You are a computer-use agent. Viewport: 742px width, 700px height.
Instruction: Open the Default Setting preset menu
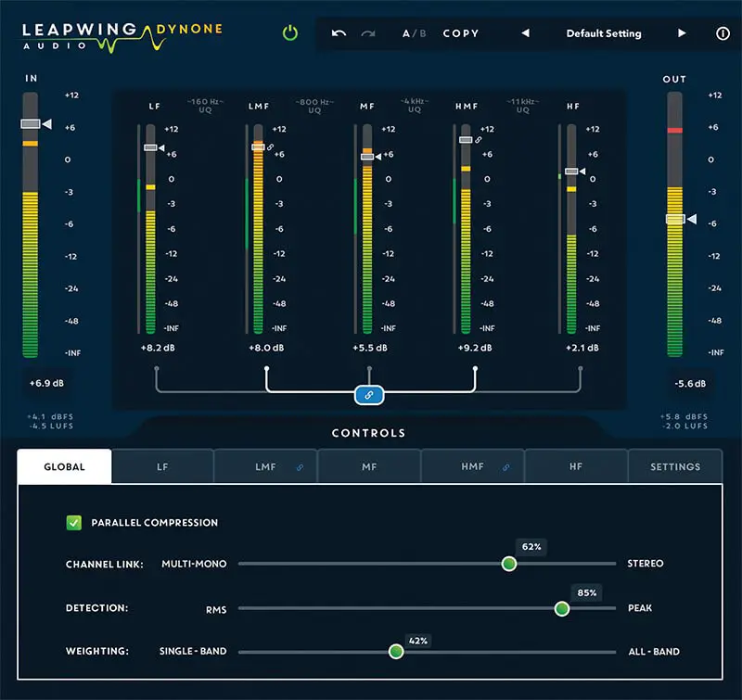pos(604,33)
